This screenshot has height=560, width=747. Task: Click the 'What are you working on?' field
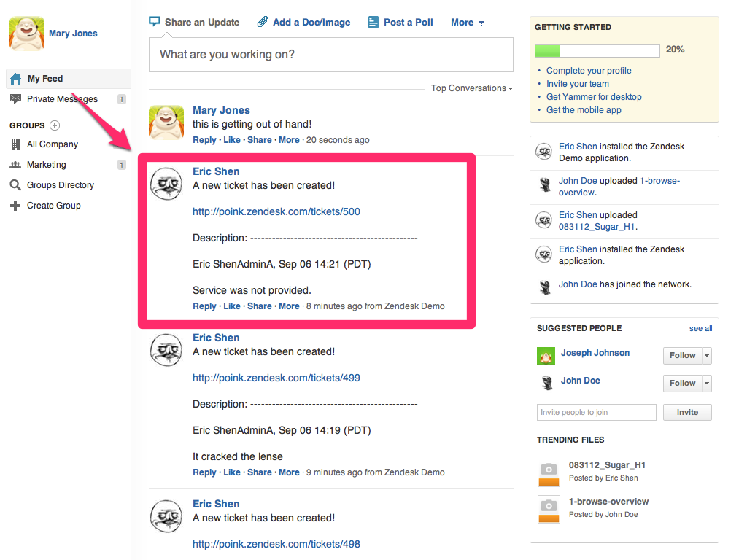[330, 55]
